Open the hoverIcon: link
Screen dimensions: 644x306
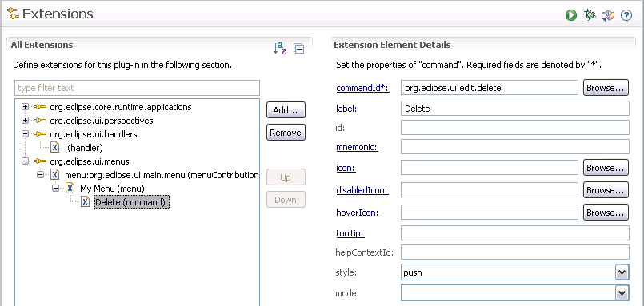coord(358,213)
